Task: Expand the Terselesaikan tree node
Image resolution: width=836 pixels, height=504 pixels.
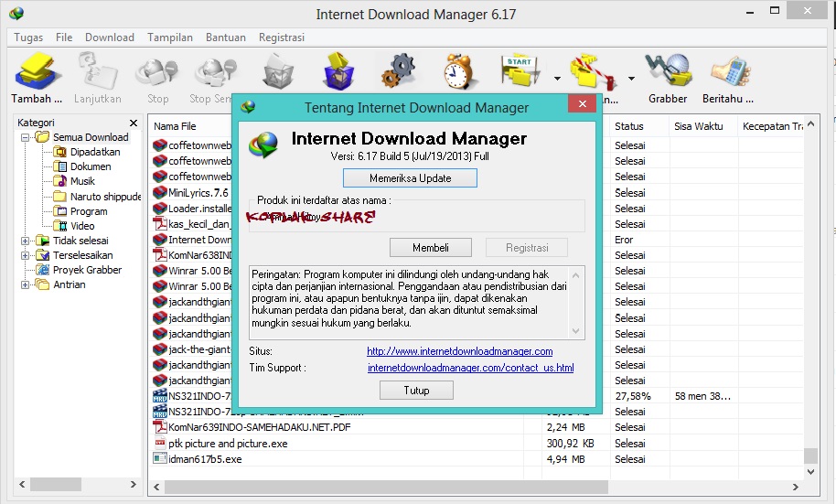Action: [25, 255]
